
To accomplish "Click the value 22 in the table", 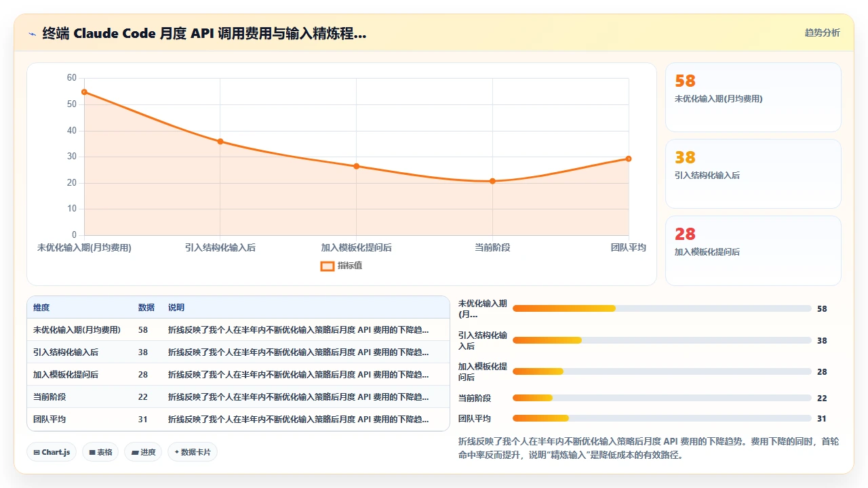I will pyautogui.click(x=143, y=397).
